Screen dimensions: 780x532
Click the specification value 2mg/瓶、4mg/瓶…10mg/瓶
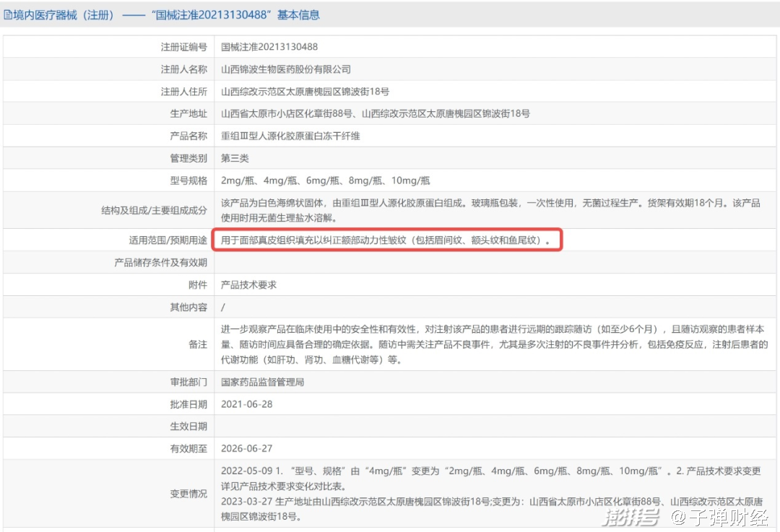pos(325,180)
